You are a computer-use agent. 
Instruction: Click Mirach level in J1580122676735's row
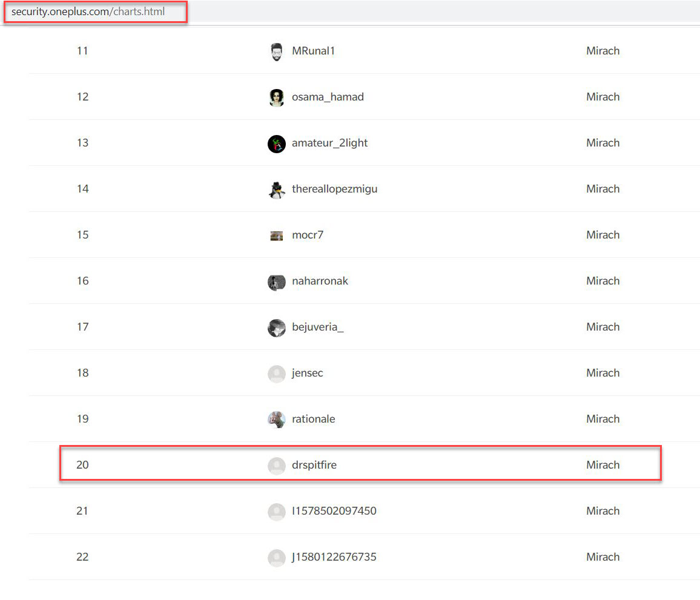[x=603, y=556]
